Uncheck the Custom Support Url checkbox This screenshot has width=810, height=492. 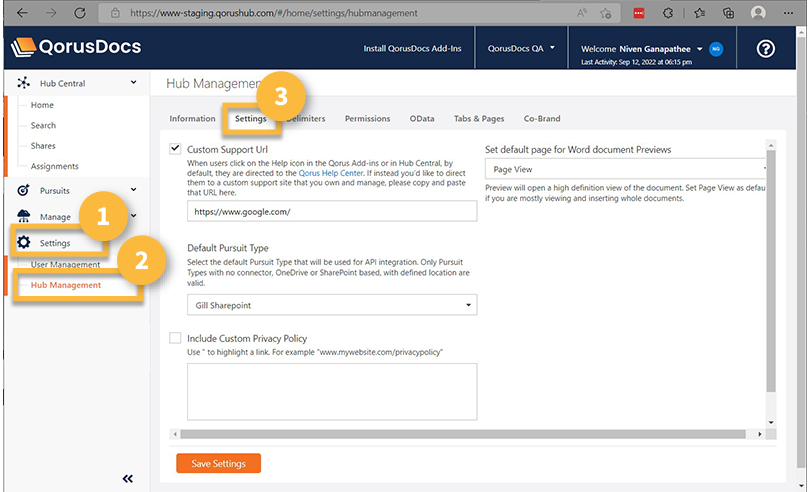pyautogui.click(x=176, y=149)
